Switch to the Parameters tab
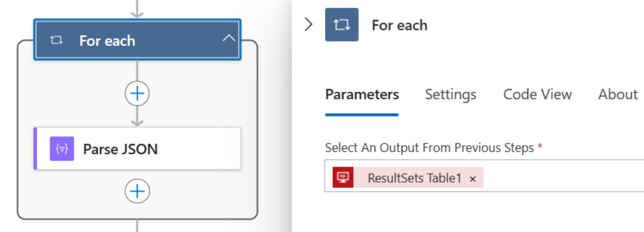The width and height of the screenshot is (644, 232). [x=362, y=94]
